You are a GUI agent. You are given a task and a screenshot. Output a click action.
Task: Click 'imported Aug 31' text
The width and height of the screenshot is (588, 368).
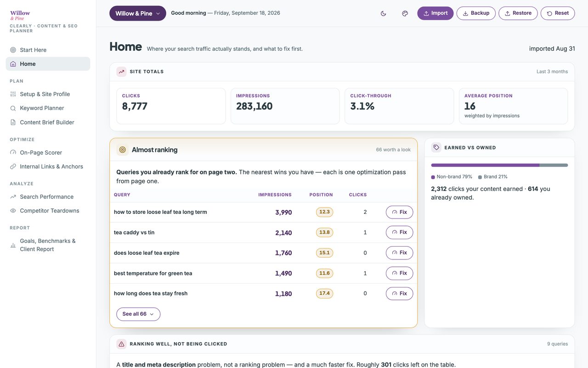(x=552, y=49)
